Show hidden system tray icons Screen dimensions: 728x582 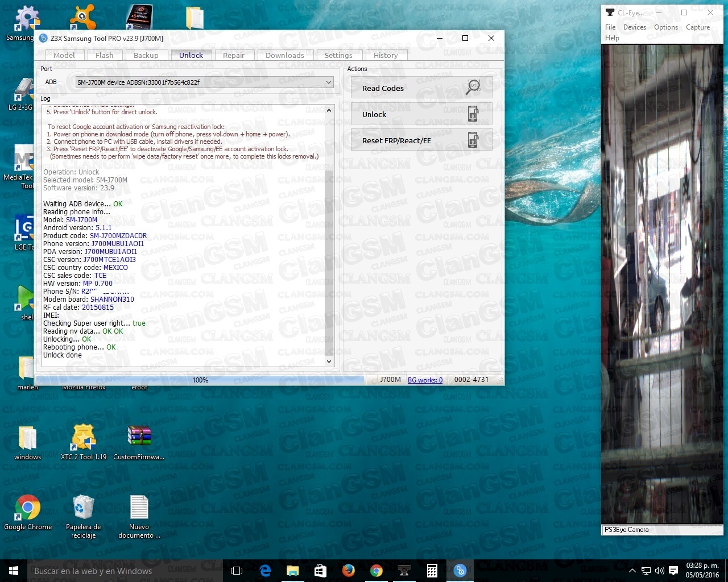(x=632, y=571)
